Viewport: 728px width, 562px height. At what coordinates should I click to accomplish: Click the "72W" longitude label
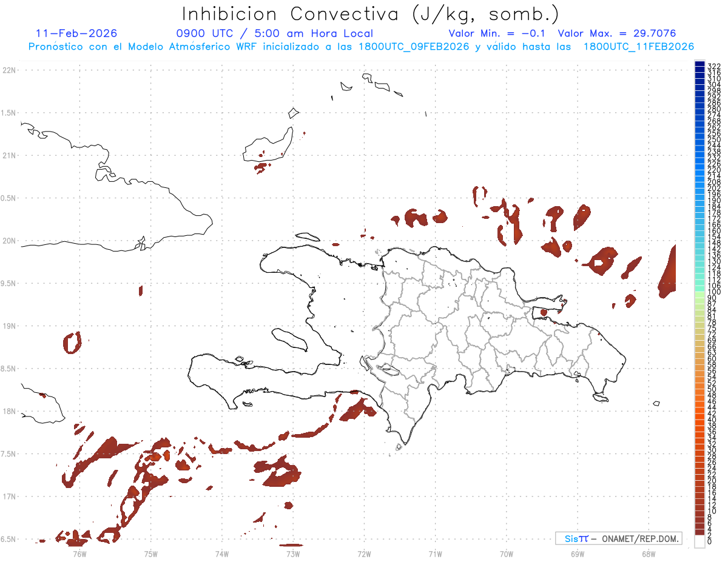coord(364,554)
